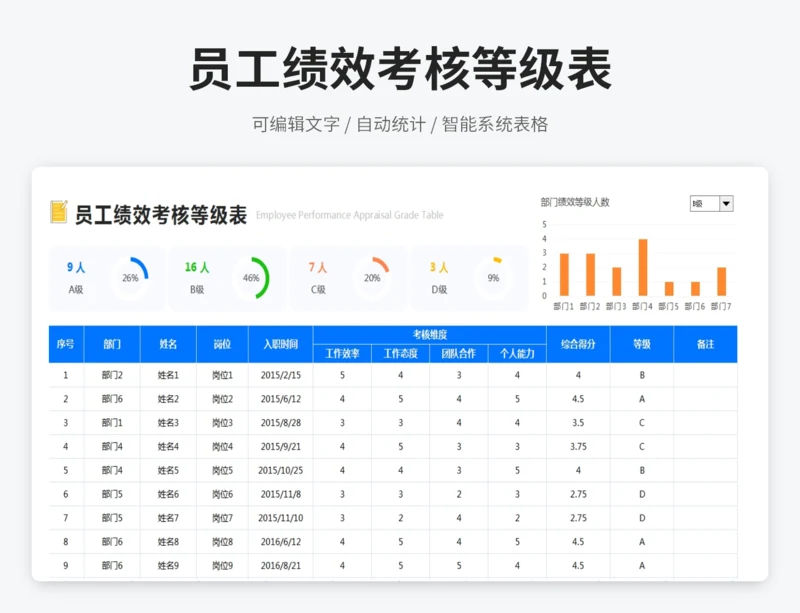Click the name cell 姓名7

(168, 518)
